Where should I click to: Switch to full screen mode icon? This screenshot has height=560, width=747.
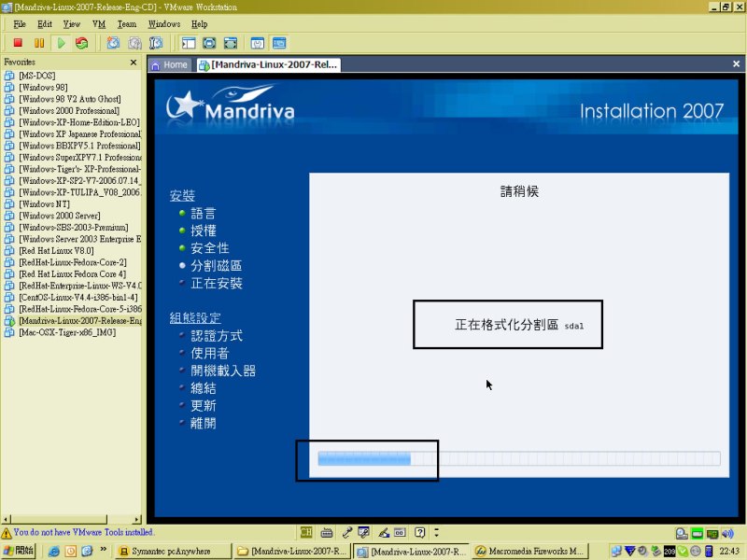[x=209, y=43]
